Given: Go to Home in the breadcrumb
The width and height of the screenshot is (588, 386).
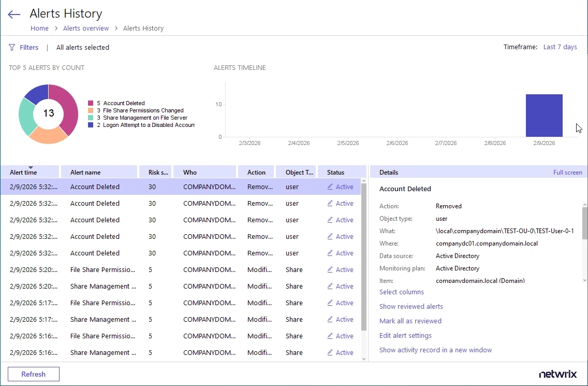Looking at the screenshot, I should click(x=39, y=28).
